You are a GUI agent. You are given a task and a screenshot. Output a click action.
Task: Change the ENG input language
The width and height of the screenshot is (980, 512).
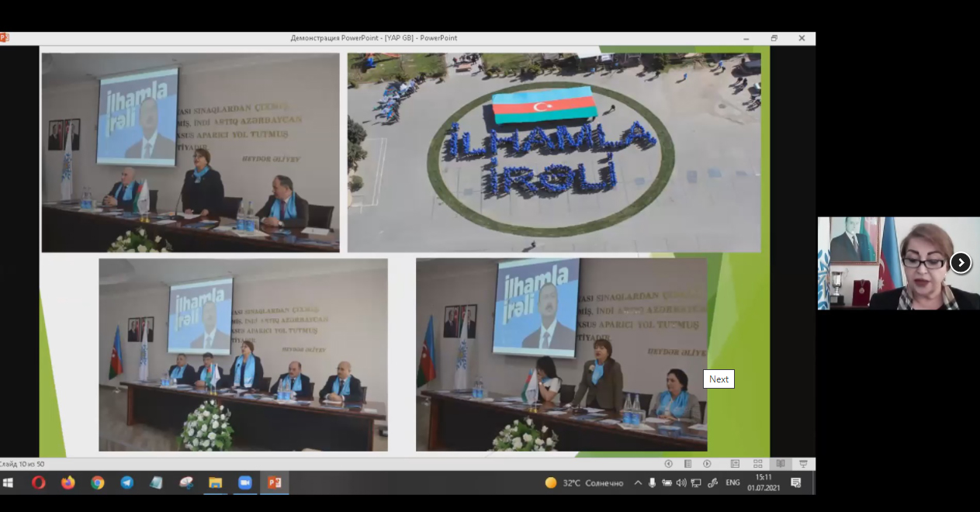pos(732,483)
